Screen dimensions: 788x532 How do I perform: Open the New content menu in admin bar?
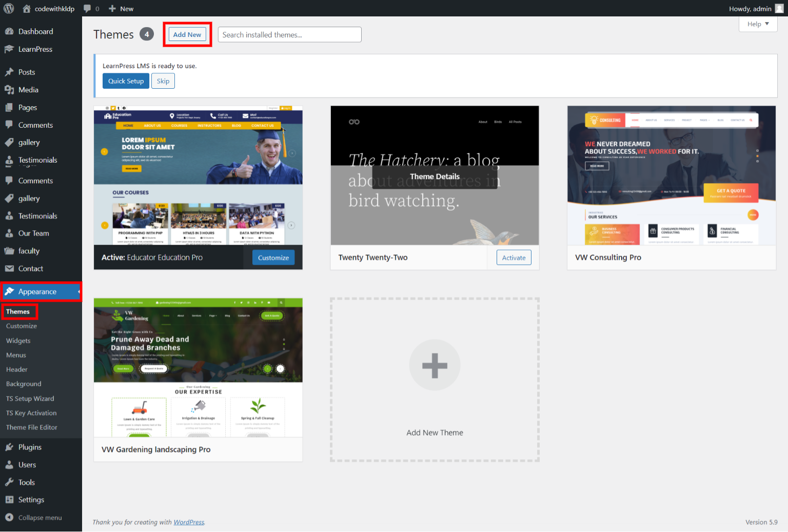tap(121, 9)
